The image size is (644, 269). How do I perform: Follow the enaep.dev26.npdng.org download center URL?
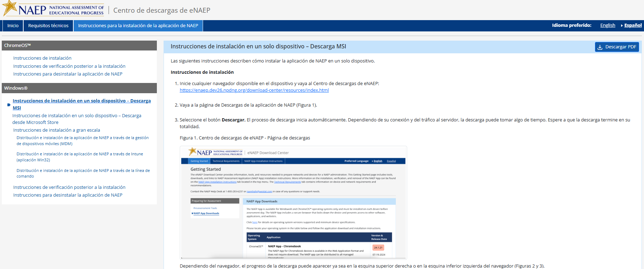(254, 90)
